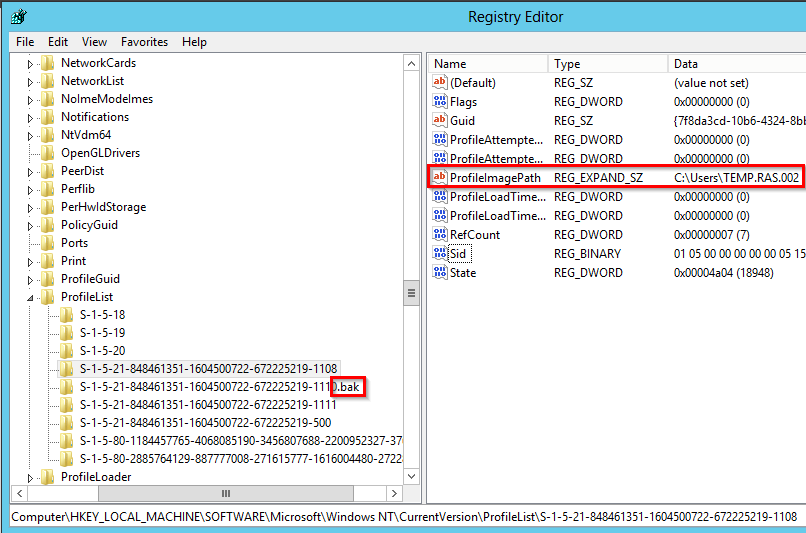Open the Favorites menu

[x=145, y=42]
